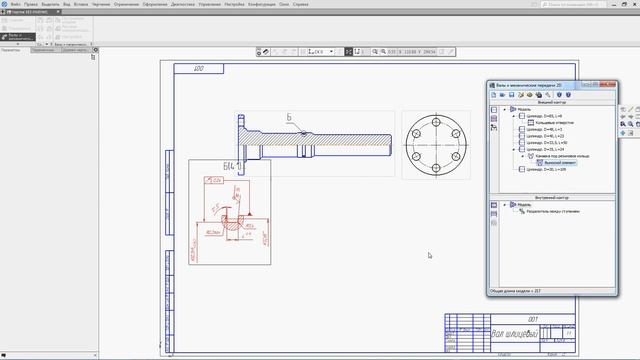Collapse cylinder D=65 L=8 tree node
Screen dimensions: 640x360
[514, 116]
